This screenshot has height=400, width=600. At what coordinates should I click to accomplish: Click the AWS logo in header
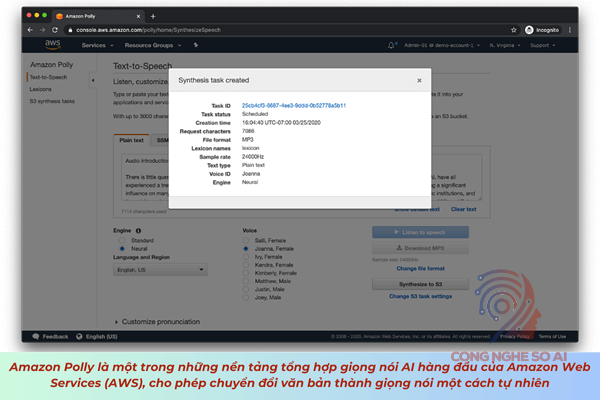click(53, 46)
